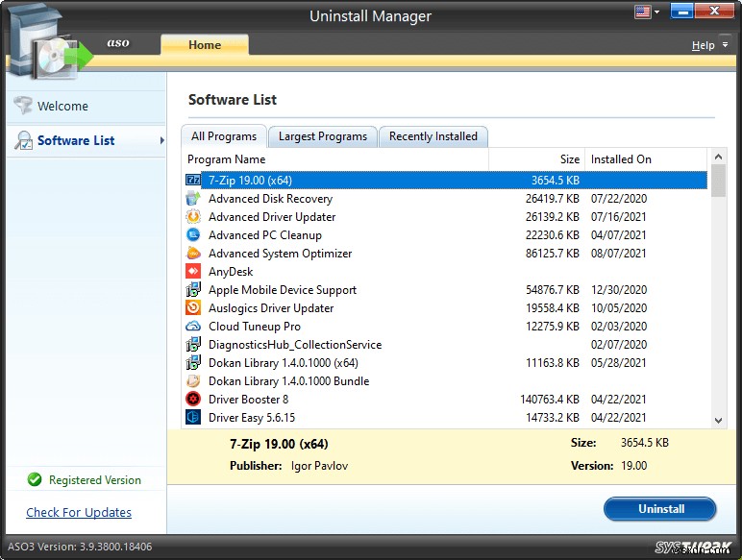Sort list by Size column header

[536, 159]
